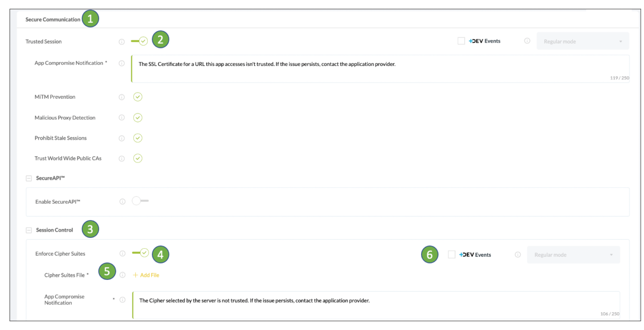Check DEV Events box for Trusted Session

[461, 41]
